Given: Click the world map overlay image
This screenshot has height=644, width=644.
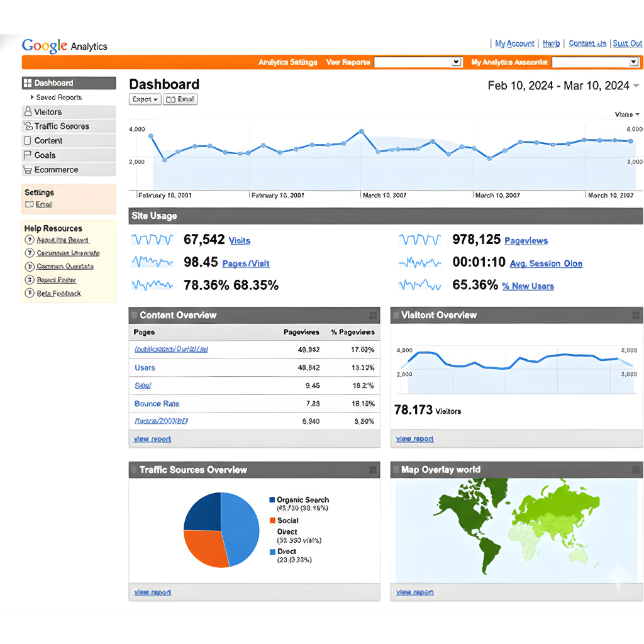Looking at the screenshot, I should [x=516, y=530].
